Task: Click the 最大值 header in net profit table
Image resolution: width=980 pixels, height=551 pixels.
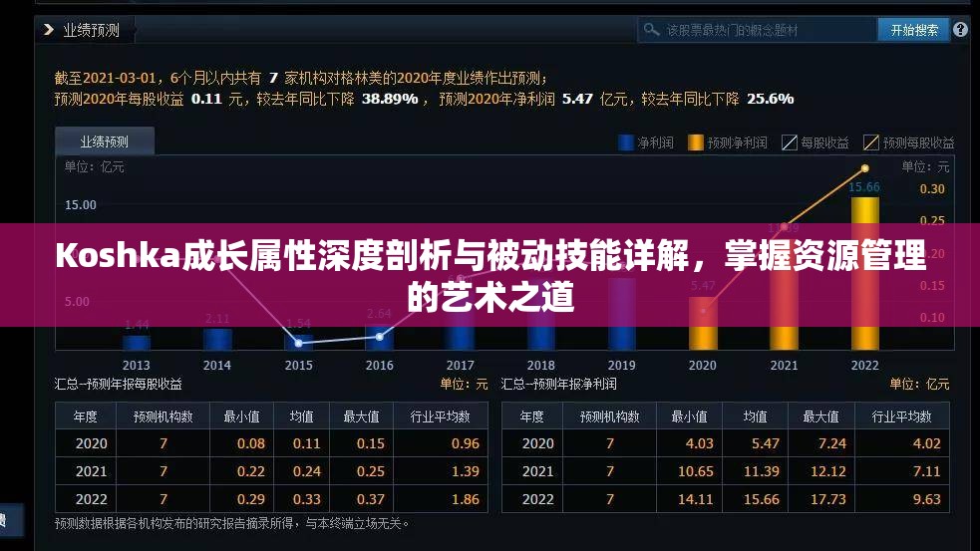Action: 820,416
